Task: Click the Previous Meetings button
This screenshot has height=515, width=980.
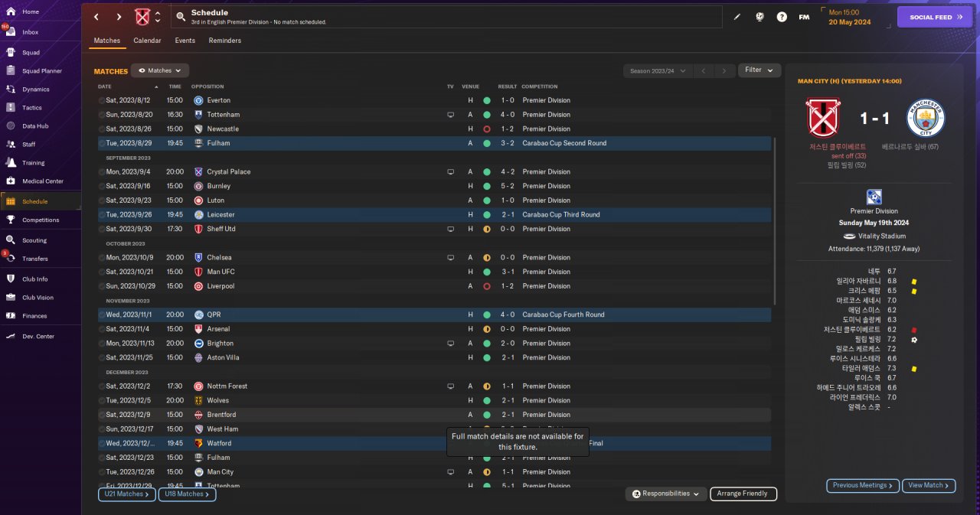Action: [x=863, y=486]
